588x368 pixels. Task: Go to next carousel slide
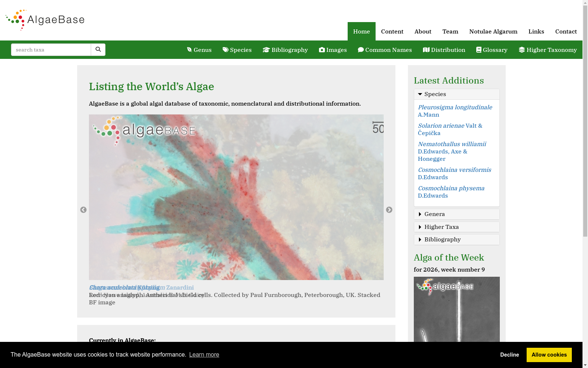[x=389, y=210]
